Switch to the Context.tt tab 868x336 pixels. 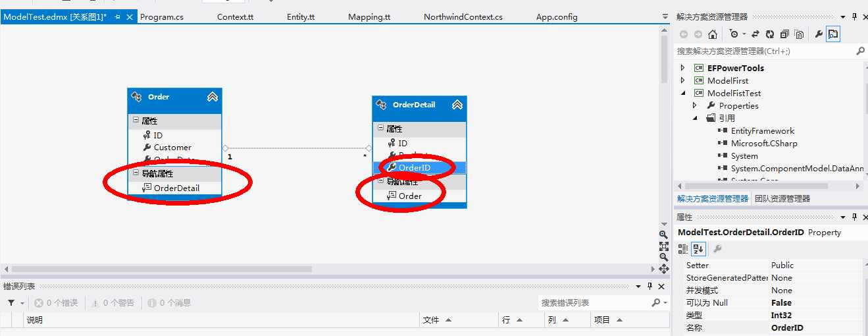pos(235,17)
